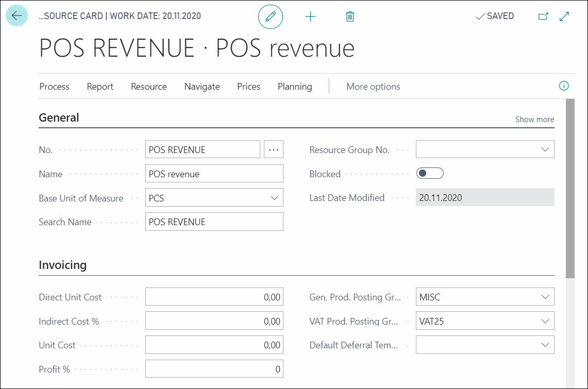This screenshot has height=389, width=588.
Task: Click the Show more link in General
Action: [x=534, y=119]
